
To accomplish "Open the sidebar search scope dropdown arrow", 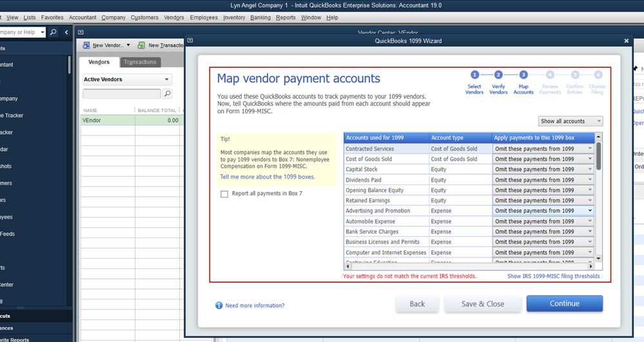I will click(x=43, y=32).
